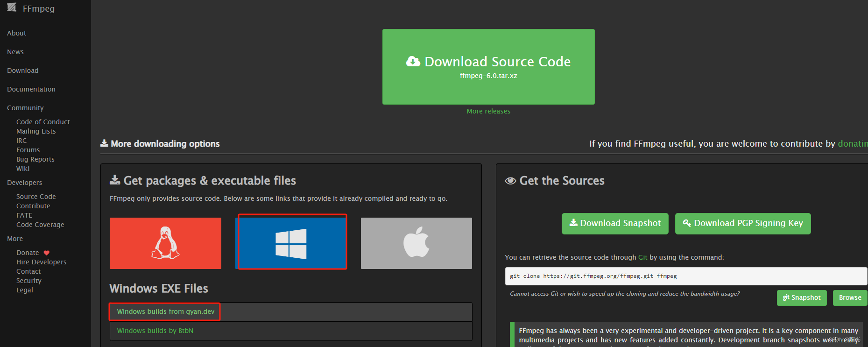The image size is (868, 347).
Task: Open the Contribute link
Action: click(x=33, y=206)
